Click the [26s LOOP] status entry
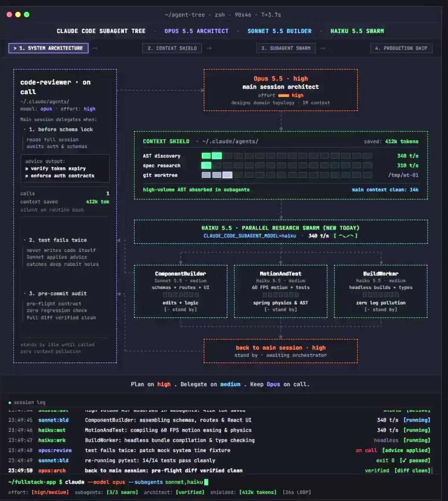Image resolution: width=448 pixels, height=501 pixels. (297, 492)
